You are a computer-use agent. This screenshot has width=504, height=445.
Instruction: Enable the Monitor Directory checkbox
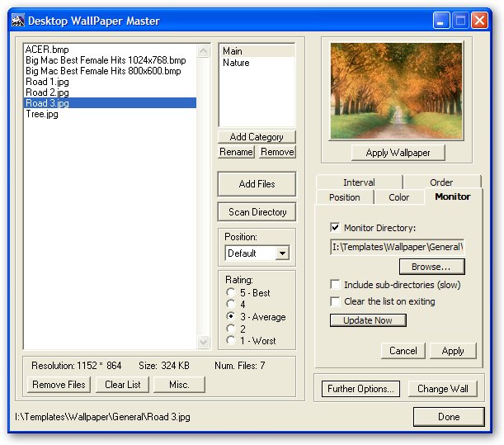335,228
